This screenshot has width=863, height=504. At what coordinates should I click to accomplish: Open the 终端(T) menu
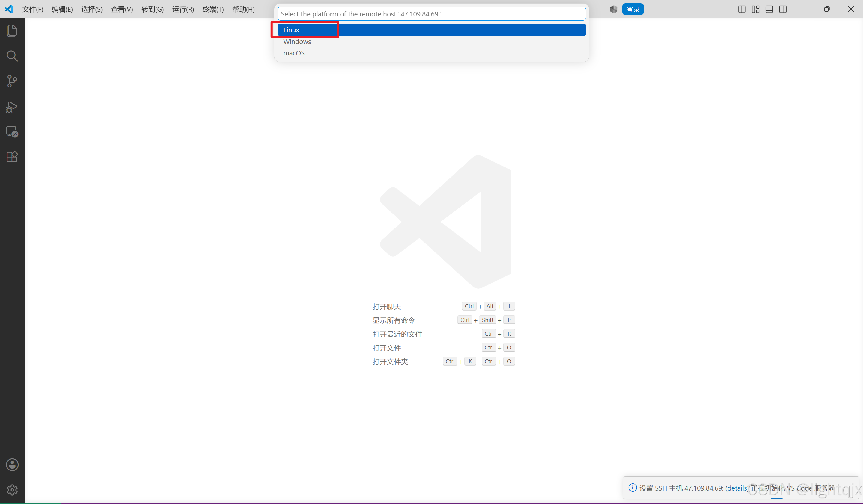(x=213, y=9)
